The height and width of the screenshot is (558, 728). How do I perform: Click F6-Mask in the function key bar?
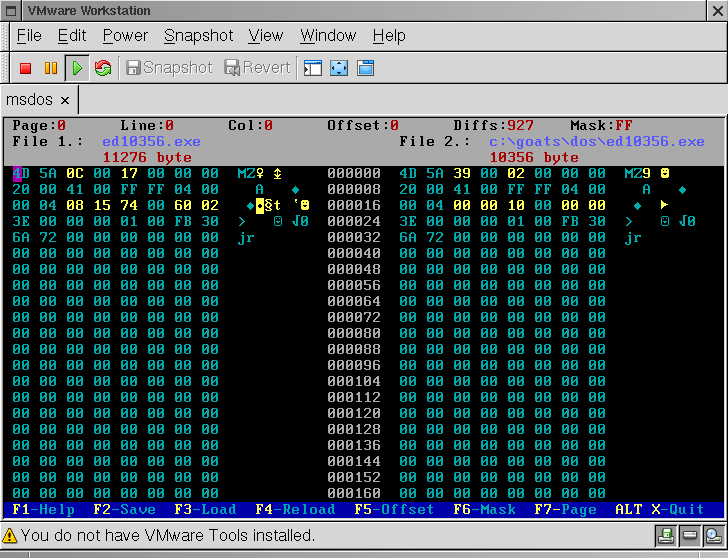click(x=484, y=509)
